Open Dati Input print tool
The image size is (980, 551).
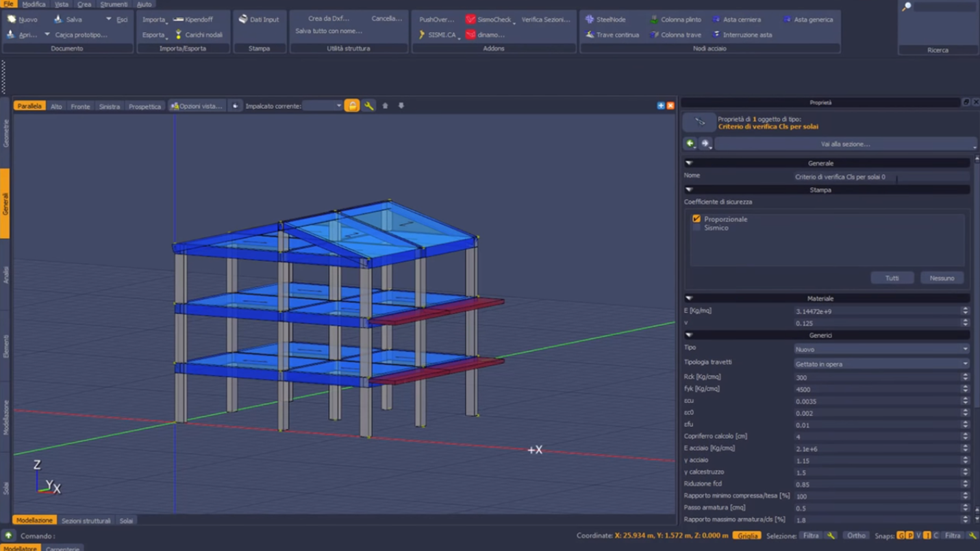pos(258,19)
